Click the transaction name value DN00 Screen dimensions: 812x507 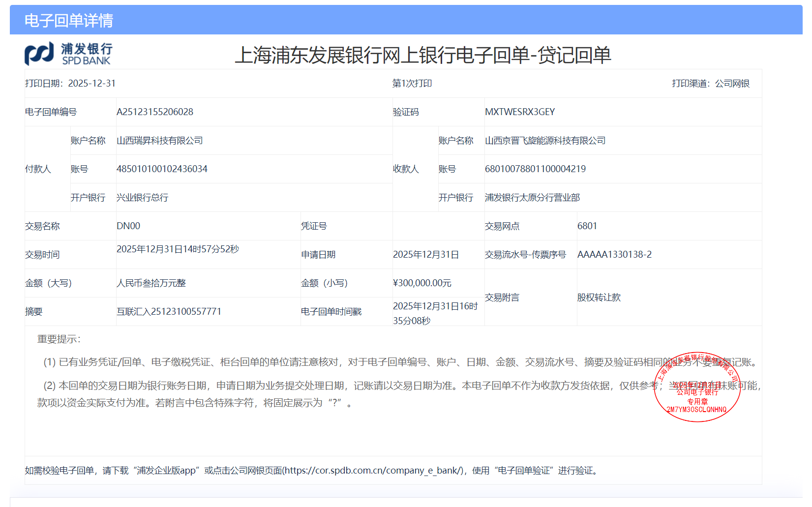point(128,226)
